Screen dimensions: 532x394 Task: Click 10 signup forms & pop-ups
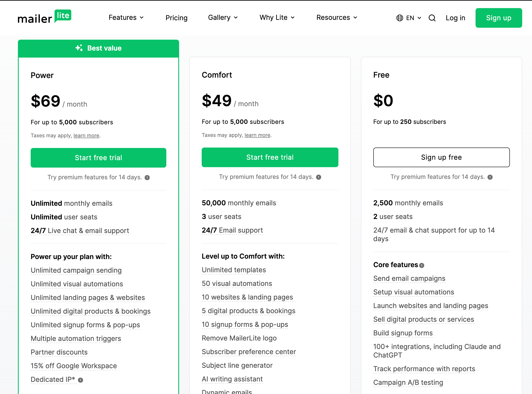pos(245,324)
